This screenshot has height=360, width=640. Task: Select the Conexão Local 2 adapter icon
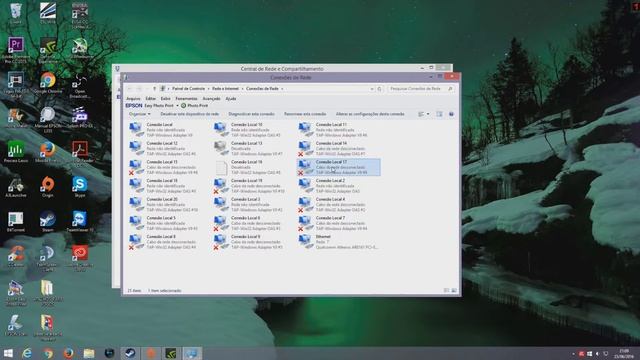click(305, 186)
